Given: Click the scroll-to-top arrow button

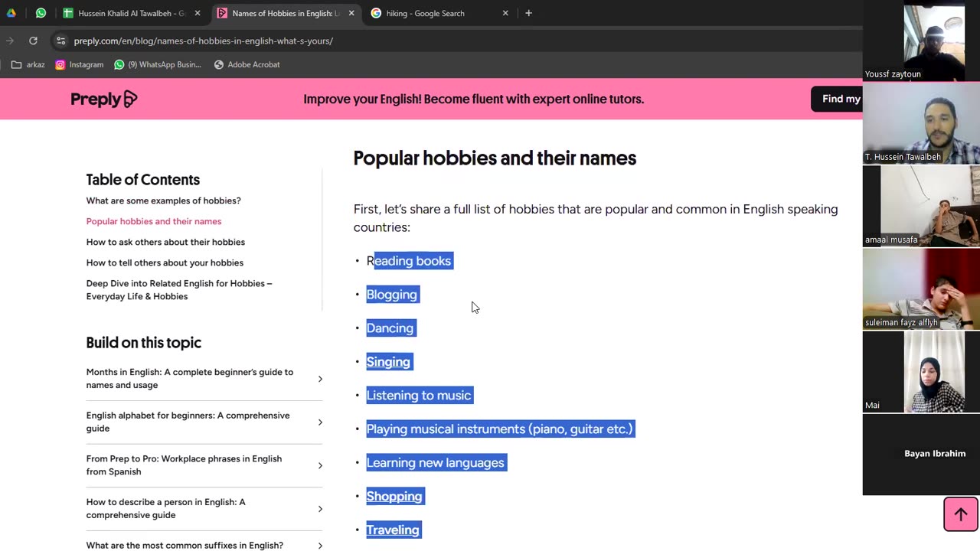Looking at the screenshot, I should tap(960, 514).
